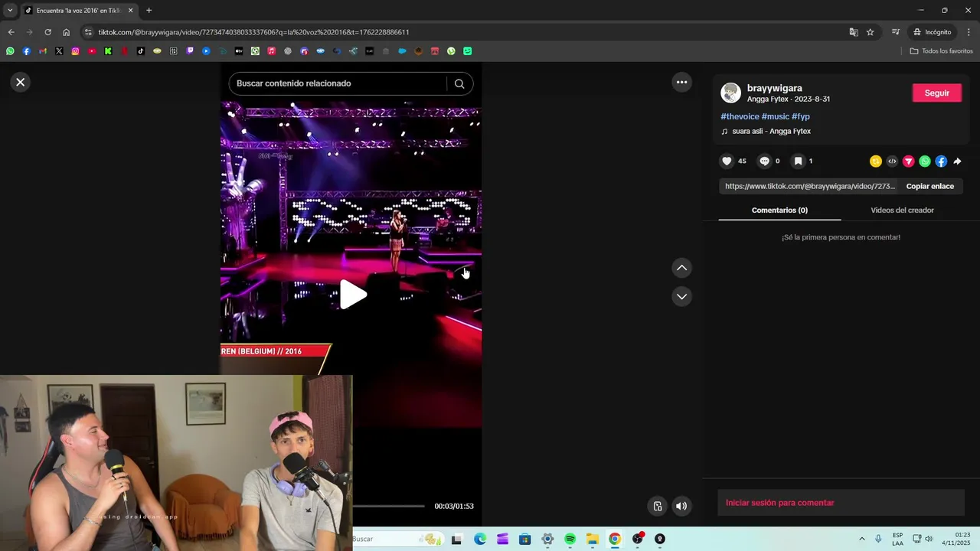Bookmark this page with the star icon
The width and height of the screenshot is (980, 551).
[871, 32]
